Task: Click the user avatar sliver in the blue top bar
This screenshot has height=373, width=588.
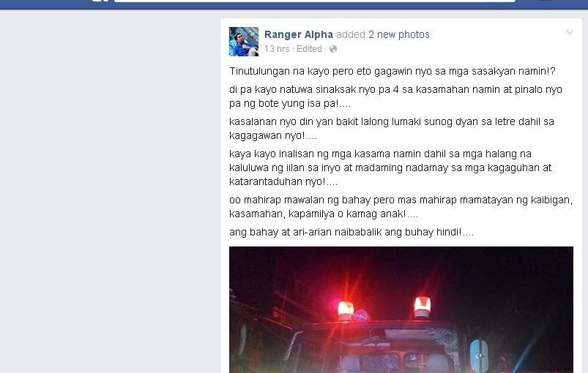Action: 546,1
